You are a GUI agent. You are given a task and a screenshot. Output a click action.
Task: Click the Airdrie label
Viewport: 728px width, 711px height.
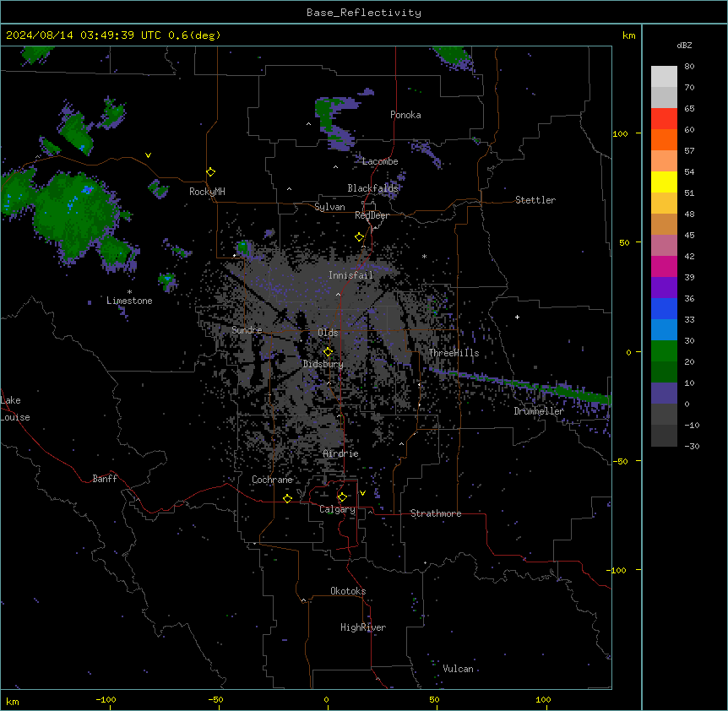pos(341,453)
